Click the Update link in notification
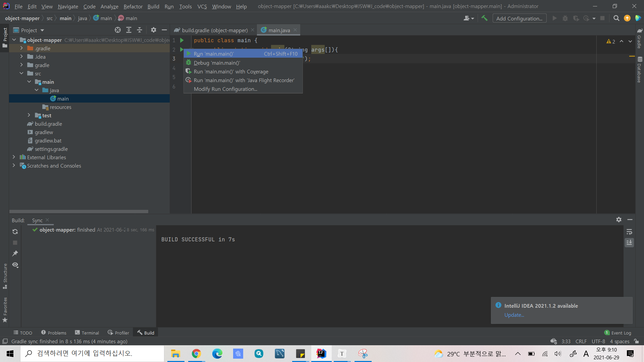Screen dimensions: 644x362 (x=514, y=315)
